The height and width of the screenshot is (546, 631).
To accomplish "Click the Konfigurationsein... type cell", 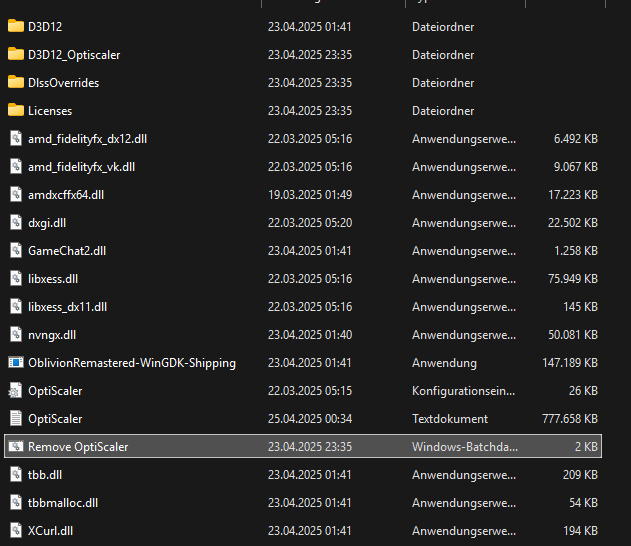I will [x=464, y=391].
